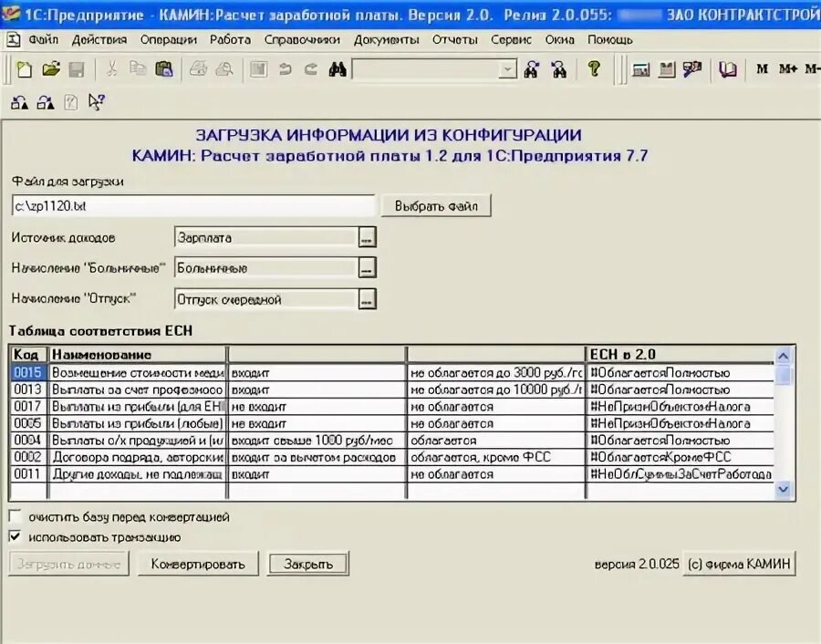The image size is (821, 644).
Task: Select the Print icon
Action: click(x=199, y=68)
